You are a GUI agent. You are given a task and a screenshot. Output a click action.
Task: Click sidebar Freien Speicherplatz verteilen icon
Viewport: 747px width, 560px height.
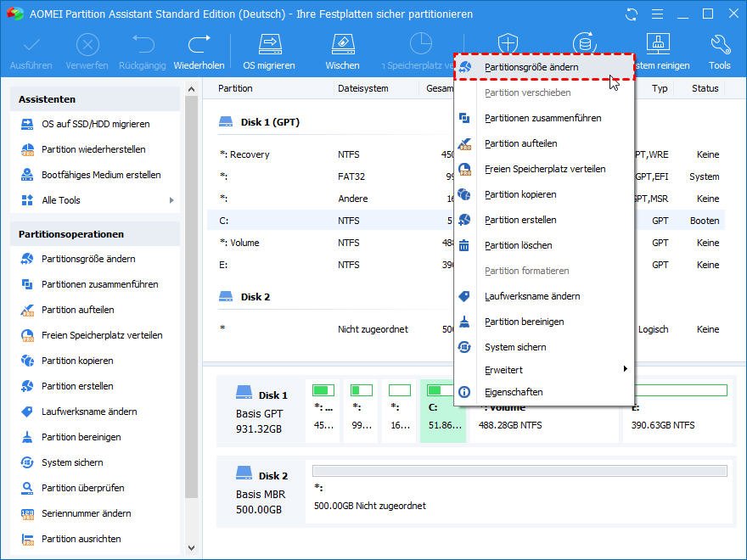[x=27, y=335]
